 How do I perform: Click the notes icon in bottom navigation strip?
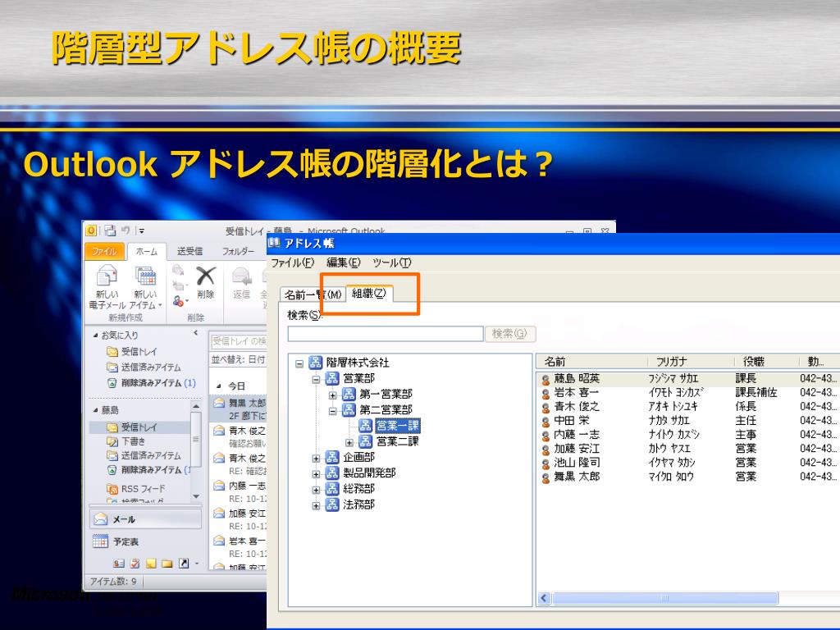tap(151, 564)
